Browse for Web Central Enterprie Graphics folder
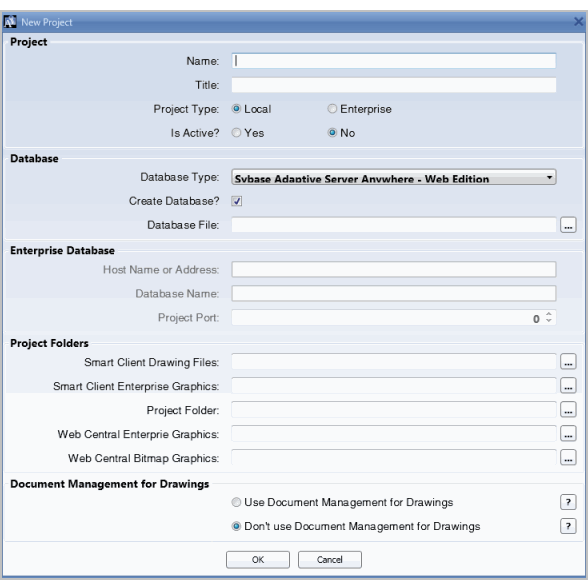Viewport: 588px width, 580px height. click(568, 434)
